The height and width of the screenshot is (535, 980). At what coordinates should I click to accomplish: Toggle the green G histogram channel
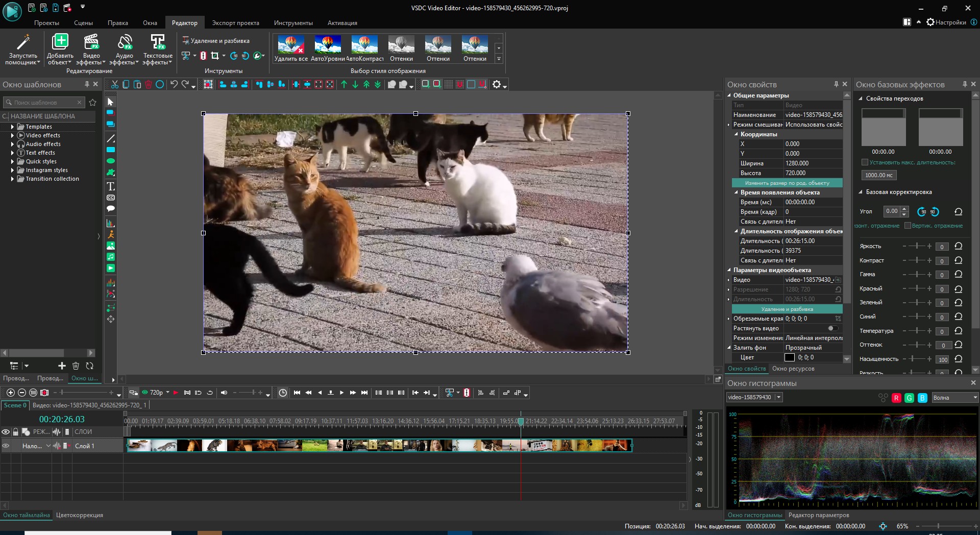pyautogui.click(x=909, y=398)
